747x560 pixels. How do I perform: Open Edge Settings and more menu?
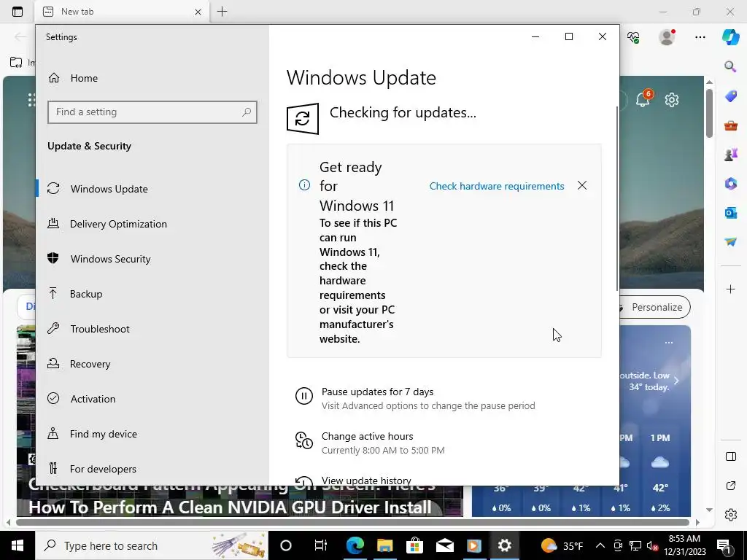pyautogui.click(x=700, y=37)
